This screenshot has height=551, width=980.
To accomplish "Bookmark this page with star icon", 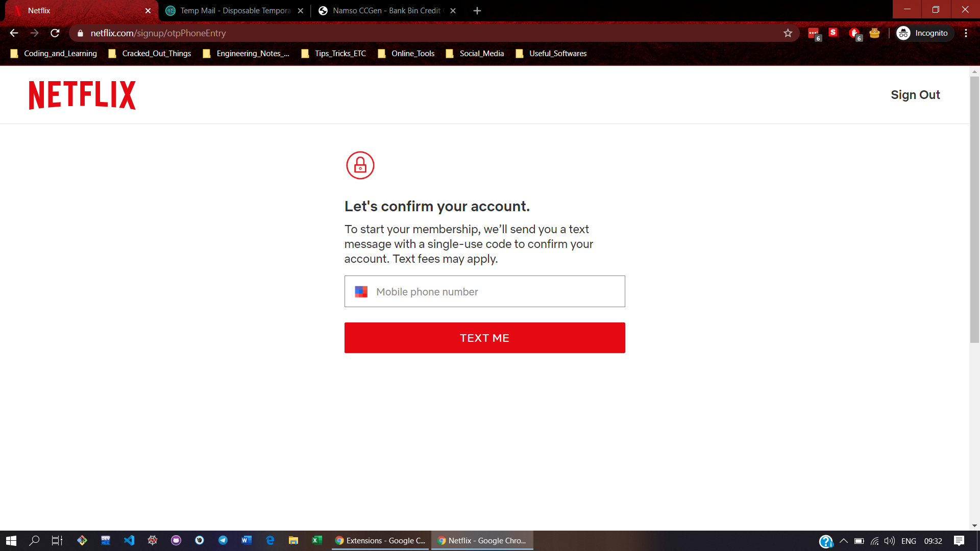I will 788,33.
